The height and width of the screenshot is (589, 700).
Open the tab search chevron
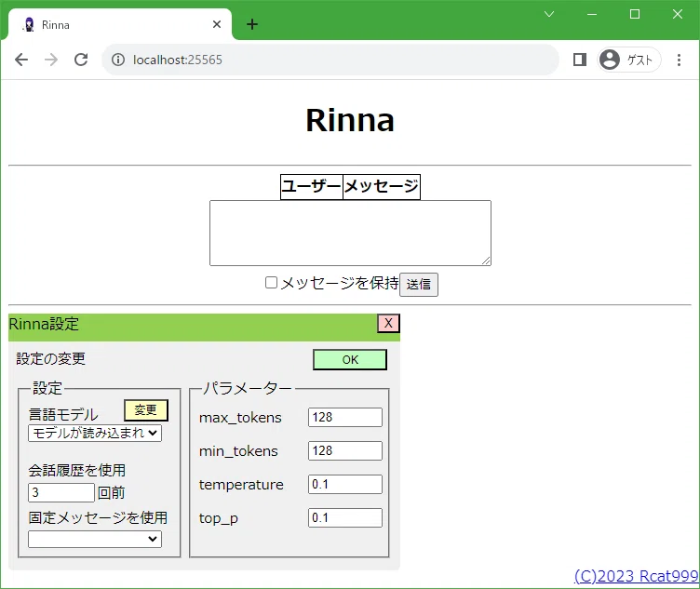tap(549, 14)
